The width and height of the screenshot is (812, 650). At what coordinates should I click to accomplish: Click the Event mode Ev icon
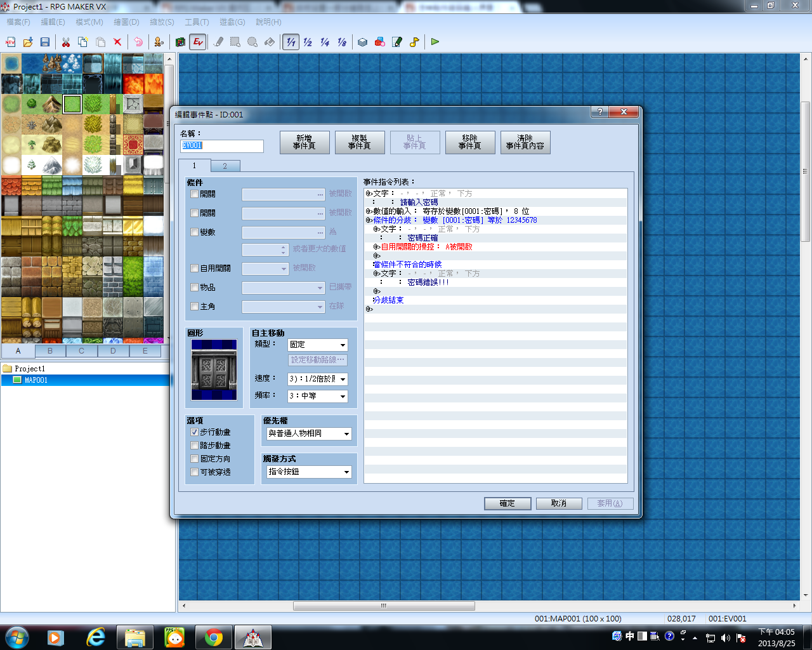pyautogui.click(x=198, y=42)
